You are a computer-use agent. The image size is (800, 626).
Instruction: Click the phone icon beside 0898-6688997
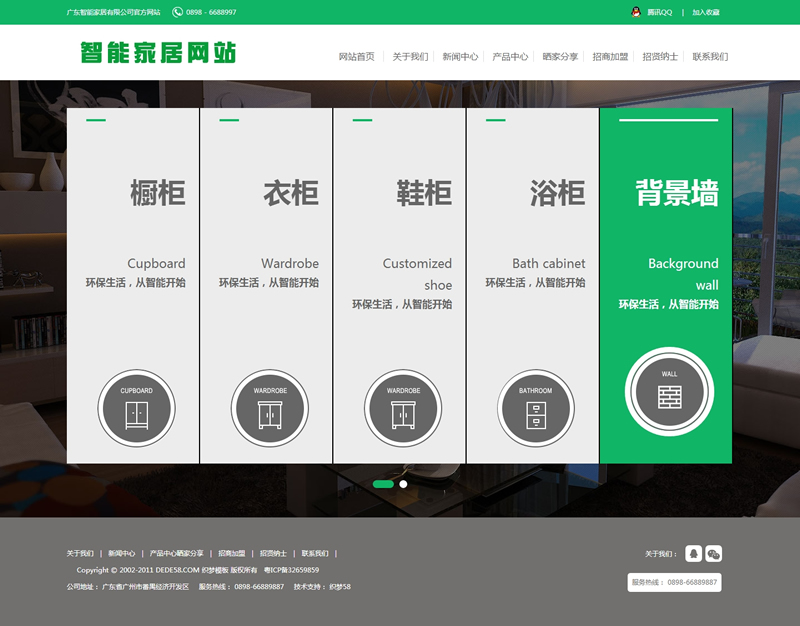[177, 12]
